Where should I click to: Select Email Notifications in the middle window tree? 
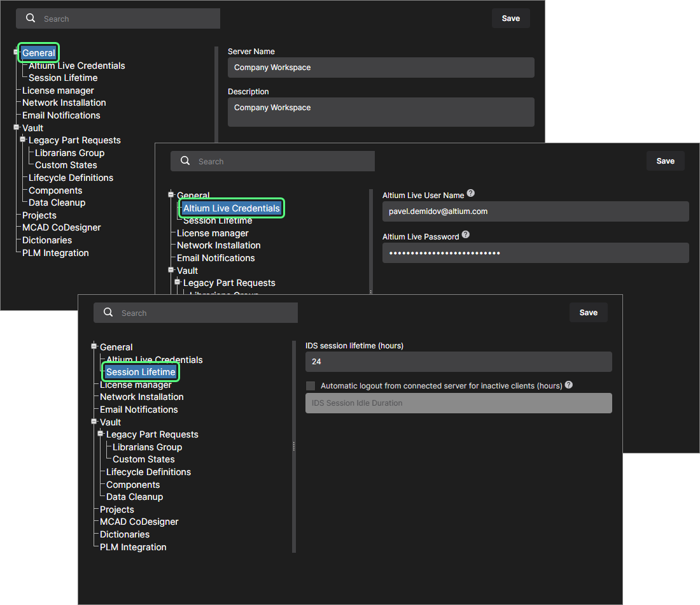click(216, 258)
